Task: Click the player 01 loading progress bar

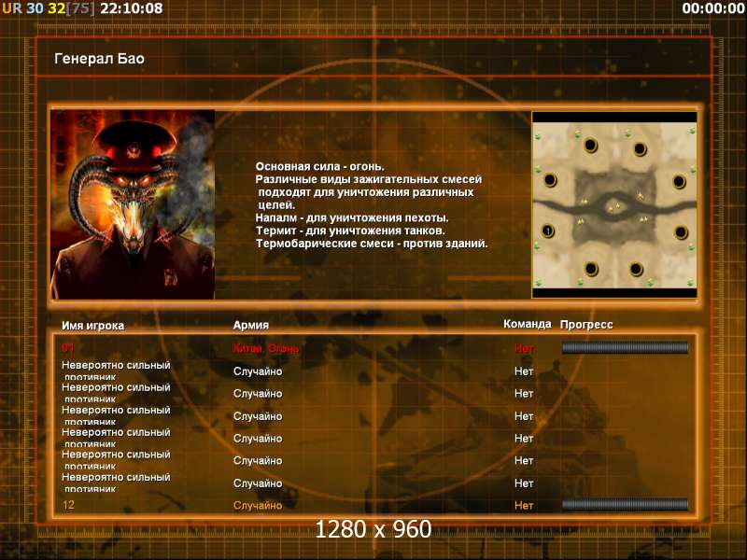Action: point(625,348)
